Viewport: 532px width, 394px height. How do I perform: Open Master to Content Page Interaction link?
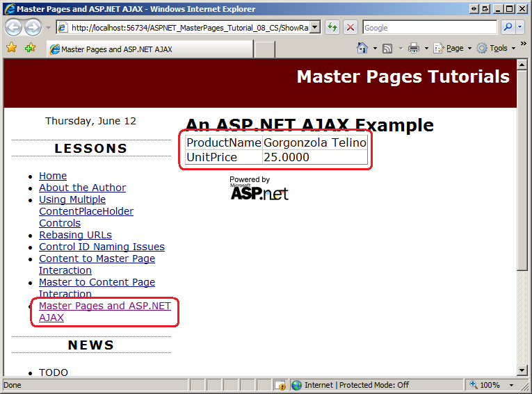[97, 288]
